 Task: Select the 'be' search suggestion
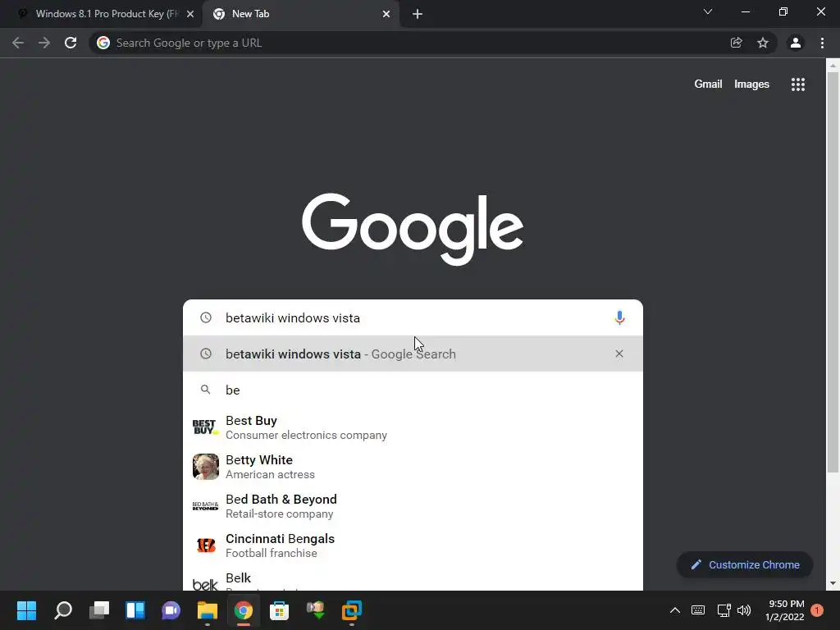(x=413, y=390)
